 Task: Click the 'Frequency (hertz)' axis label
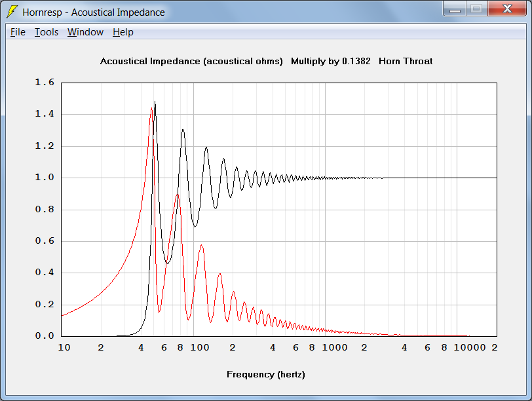[265, 374]
